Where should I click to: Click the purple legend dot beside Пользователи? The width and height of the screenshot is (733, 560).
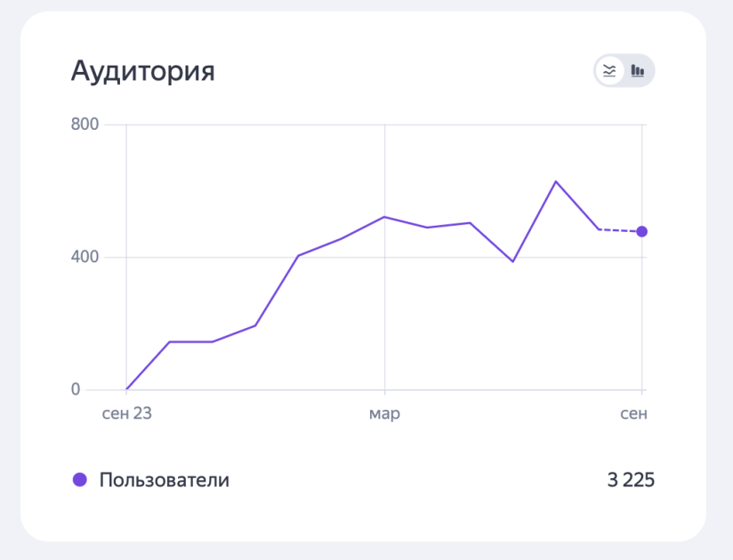click(80, 480)
